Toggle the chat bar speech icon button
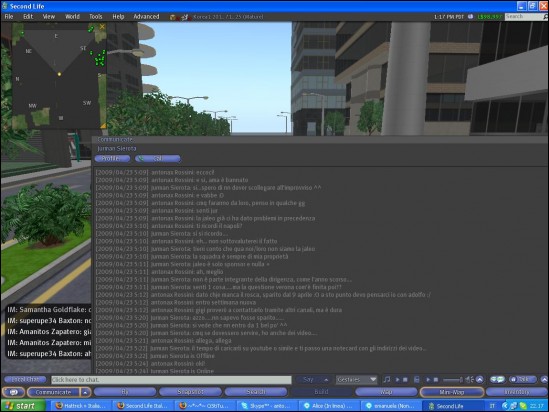This screenshot has width=549, height=412. 13,392
